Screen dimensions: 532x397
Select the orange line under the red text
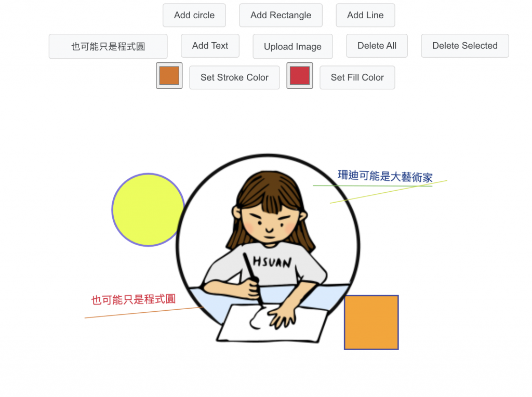tap(144, 312)
